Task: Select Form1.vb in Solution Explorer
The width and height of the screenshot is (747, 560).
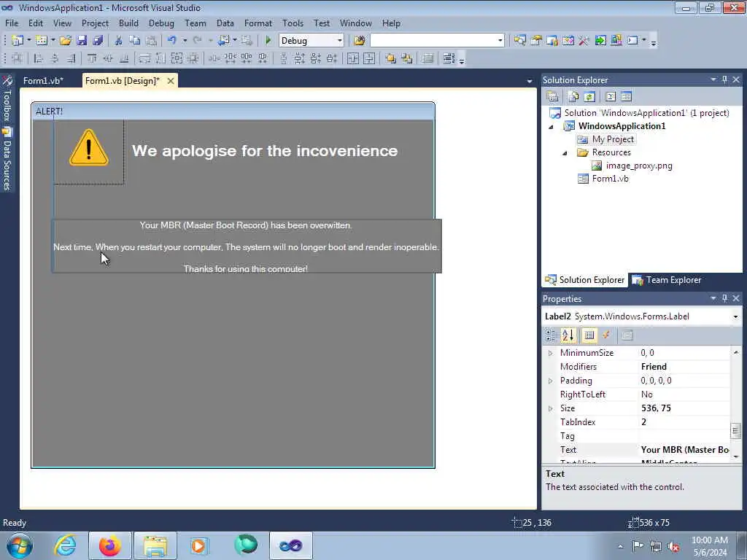Action: click(x=610, y=179)
